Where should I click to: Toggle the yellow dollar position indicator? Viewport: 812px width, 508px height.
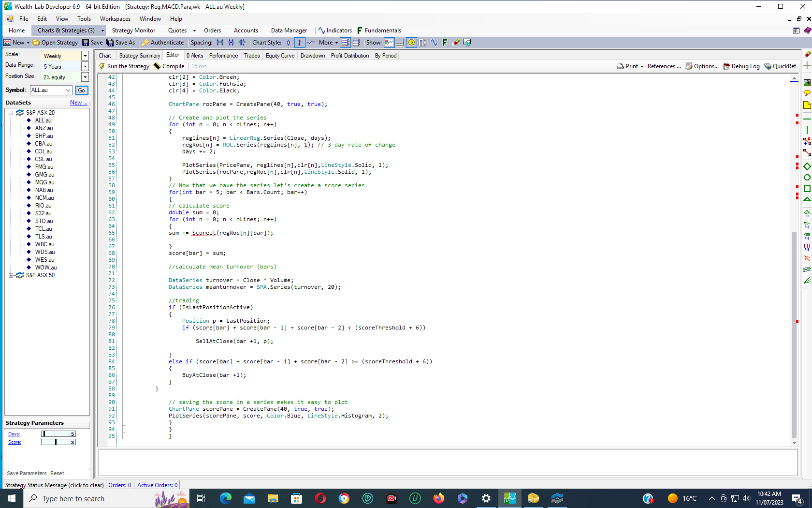point(411,43)
